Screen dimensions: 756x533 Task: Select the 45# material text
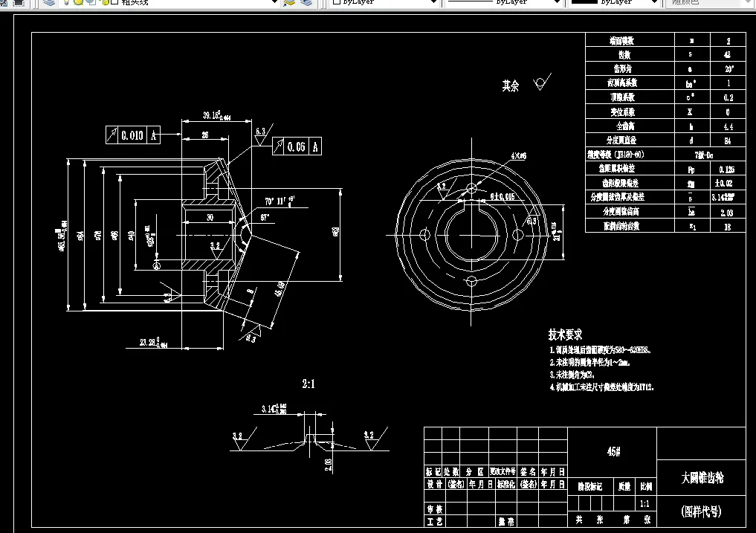613,451
